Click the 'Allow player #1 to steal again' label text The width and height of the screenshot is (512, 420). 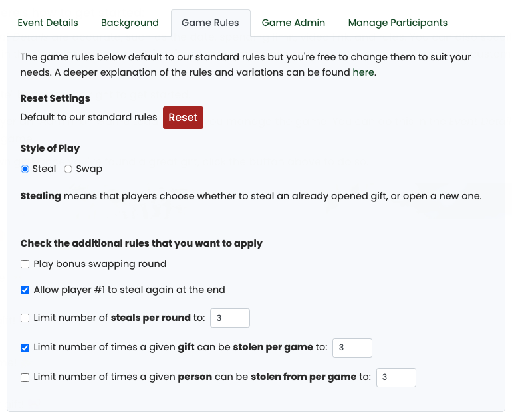pos(129,290)
